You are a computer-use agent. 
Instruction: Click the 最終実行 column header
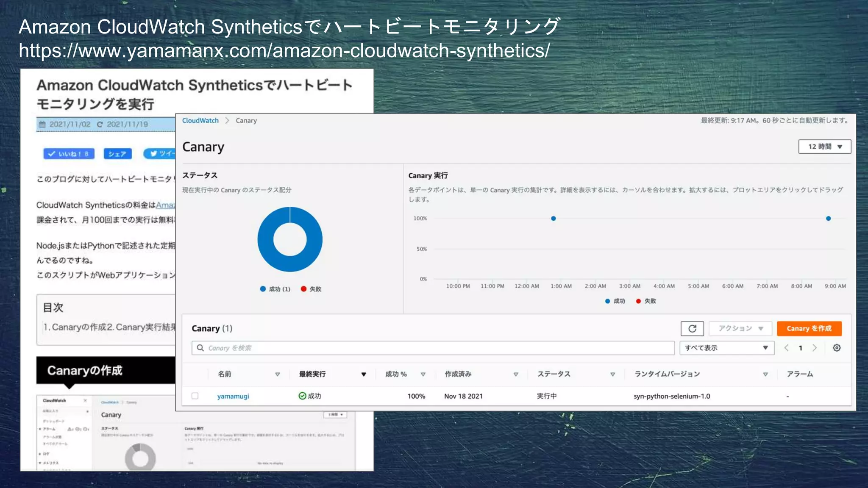click(312, 374)
